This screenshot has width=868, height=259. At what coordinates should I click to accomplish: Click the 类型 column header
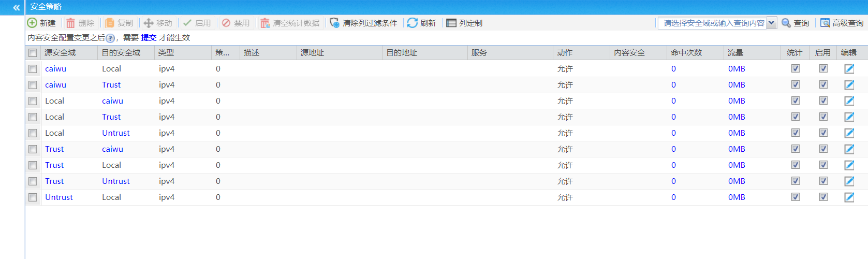(183, 53)
